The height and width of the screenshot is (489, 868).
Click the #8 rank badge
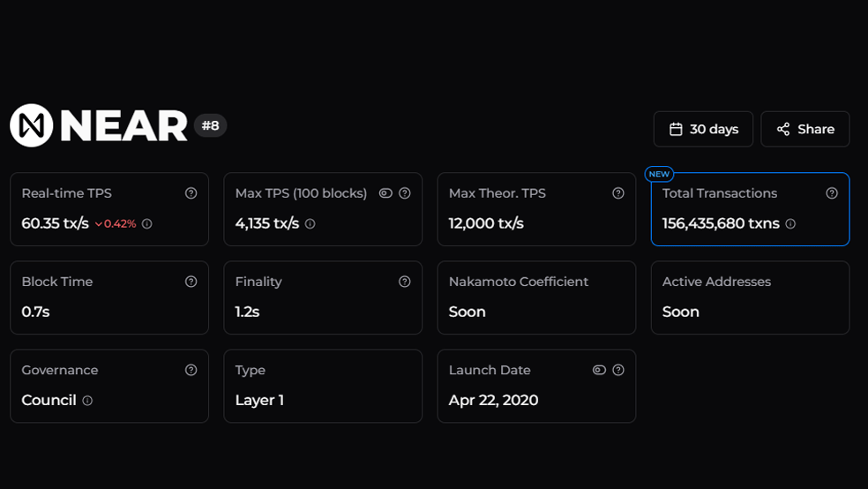210,125
